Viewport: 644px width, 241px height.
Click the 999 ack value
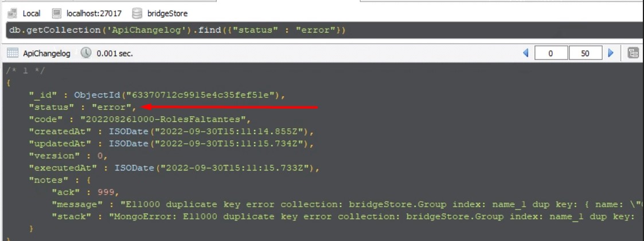(106, 192)
